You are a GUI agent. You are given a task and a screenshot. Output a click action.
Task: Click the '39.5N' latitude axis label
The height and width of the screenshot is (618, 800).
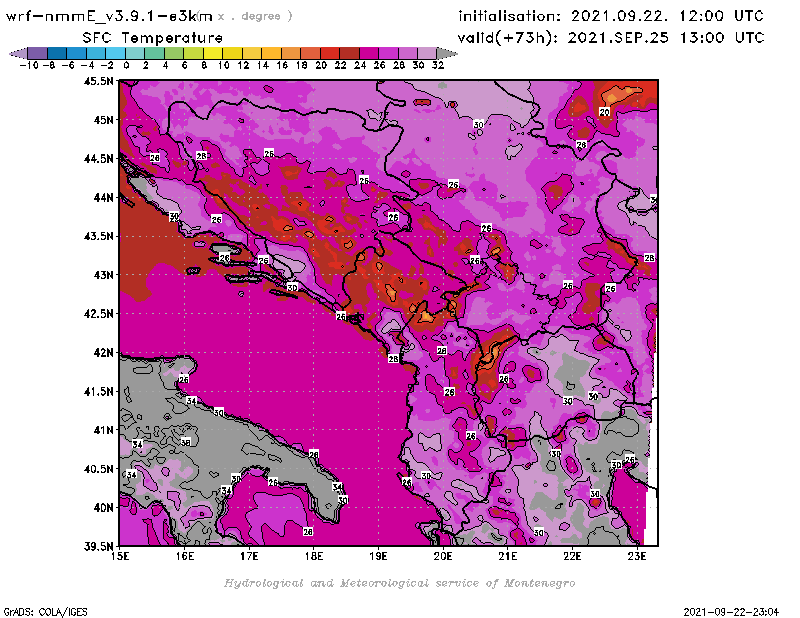click(x=98, y=547)
